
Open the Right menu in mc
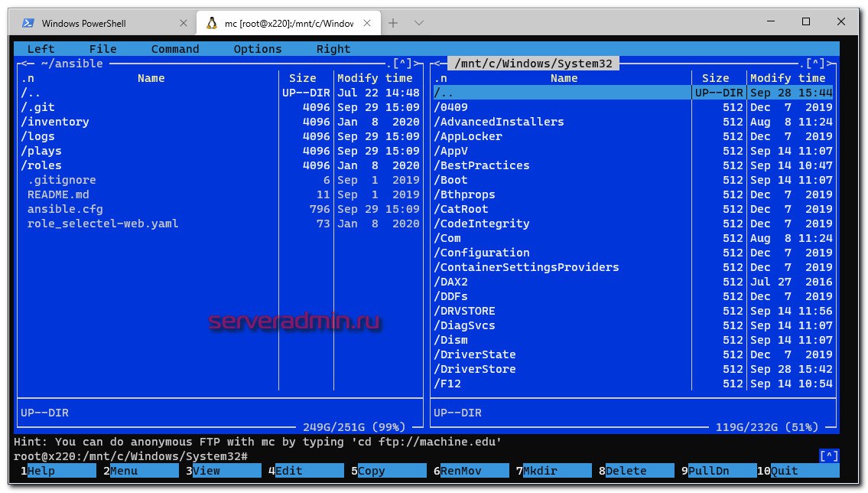click(333, 49)
